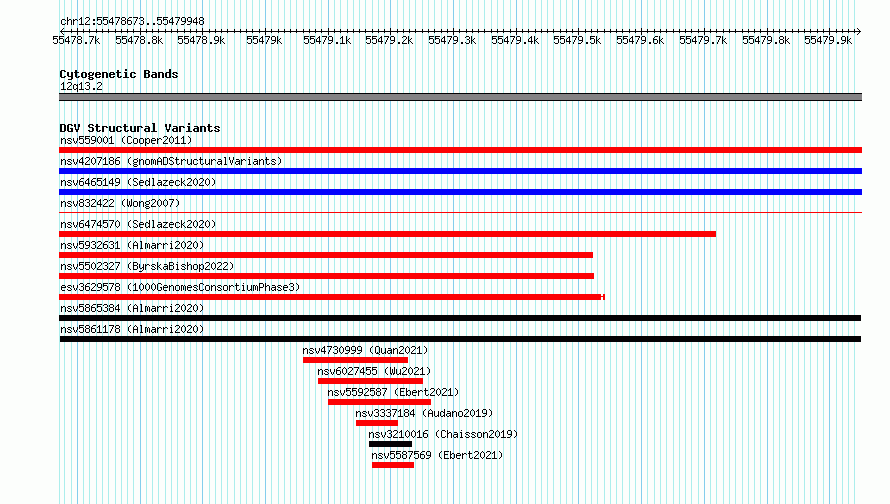Click the black bar for nsv5865384
The image size is (890, 504).
pos(460,318)
